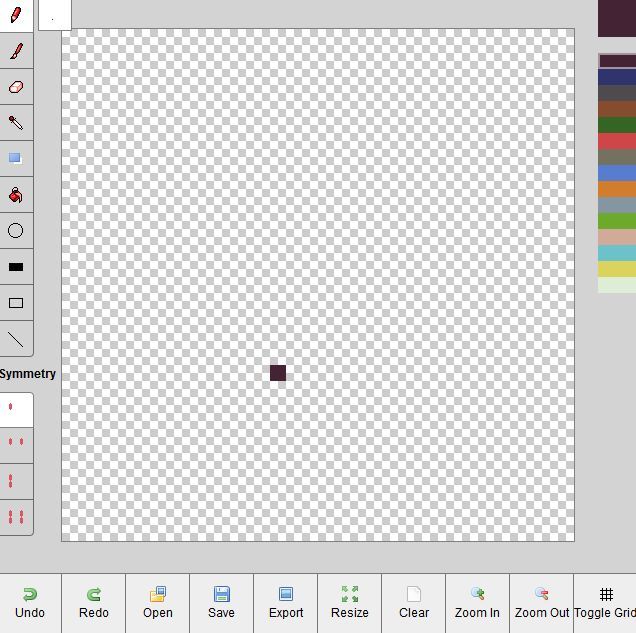This screenshot has height=633, width=636.
Task: Click the brush size preview box
Action: (55, 15)
